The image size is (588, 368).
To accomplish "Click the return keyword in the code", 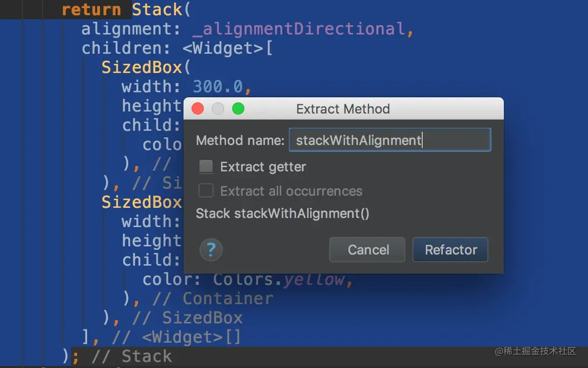I will (91, 10).
